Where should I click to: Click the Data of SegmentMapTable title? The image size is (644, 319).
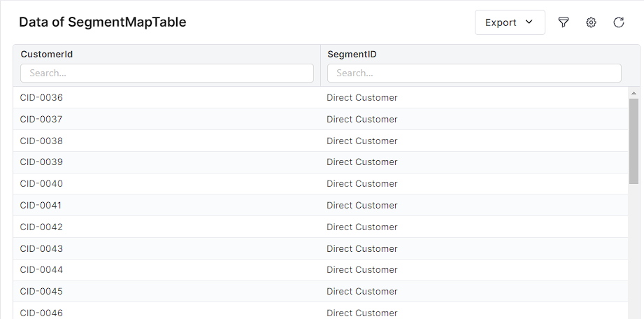tap(102, 22)
